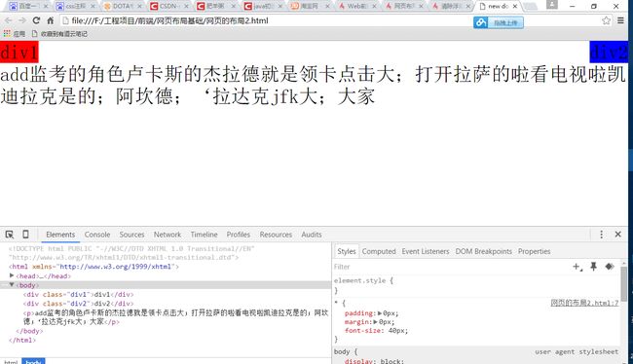This screenshot has width=633, height=364.
Task: Switch to the Elements tab
Action: click(60, 235)
